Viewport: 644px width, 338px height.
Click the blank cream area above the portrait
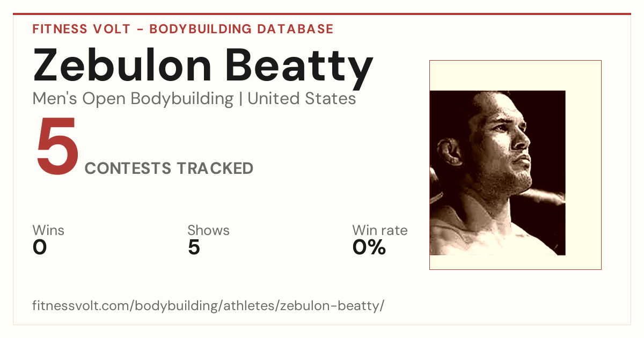[x=515, y=76]
